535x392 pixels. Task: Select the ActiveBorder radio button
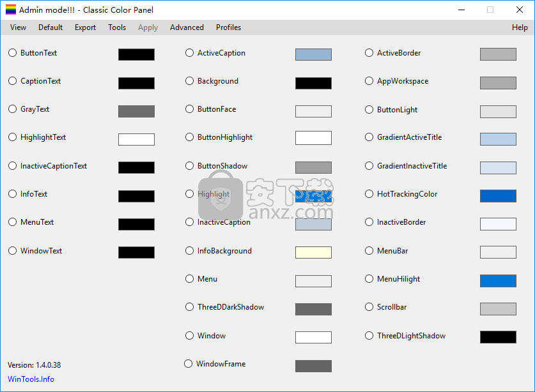(369, 53)
